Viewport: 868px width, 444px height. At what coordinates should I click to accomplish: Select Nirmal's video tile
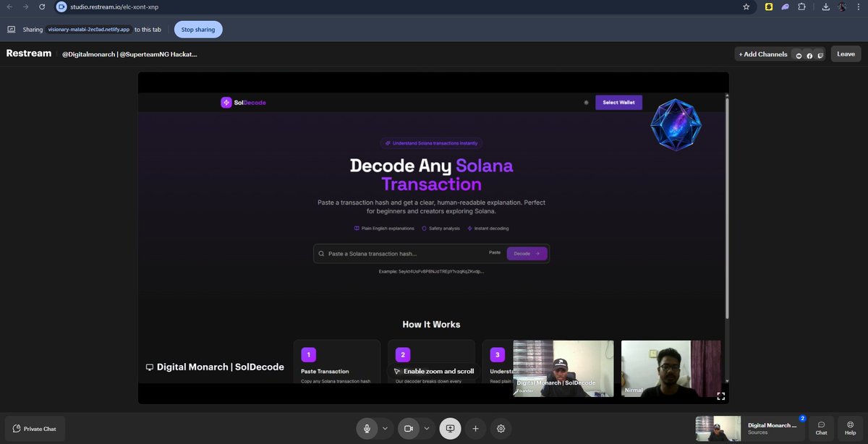pyautogui.click(x=671, y=368)
